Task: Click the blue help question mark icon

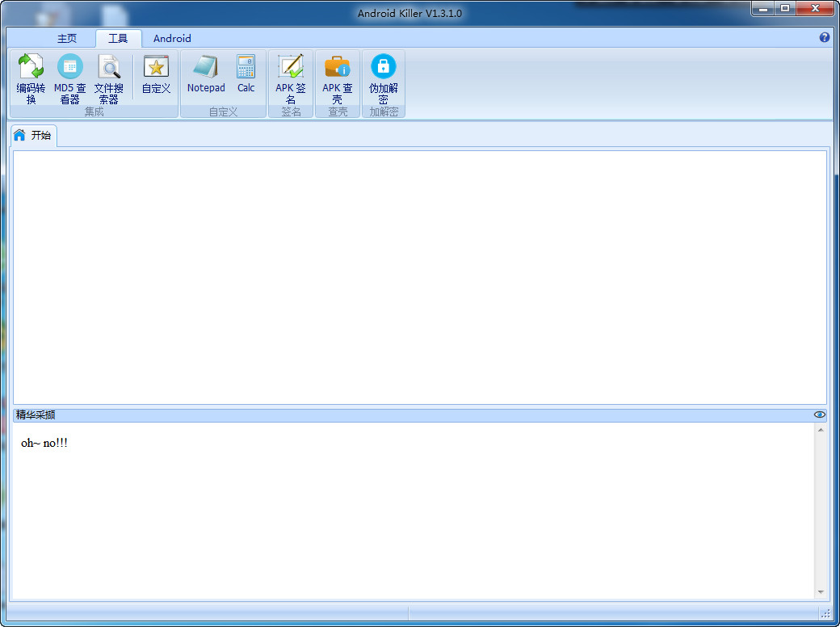Action: click(x=825, y=37)
